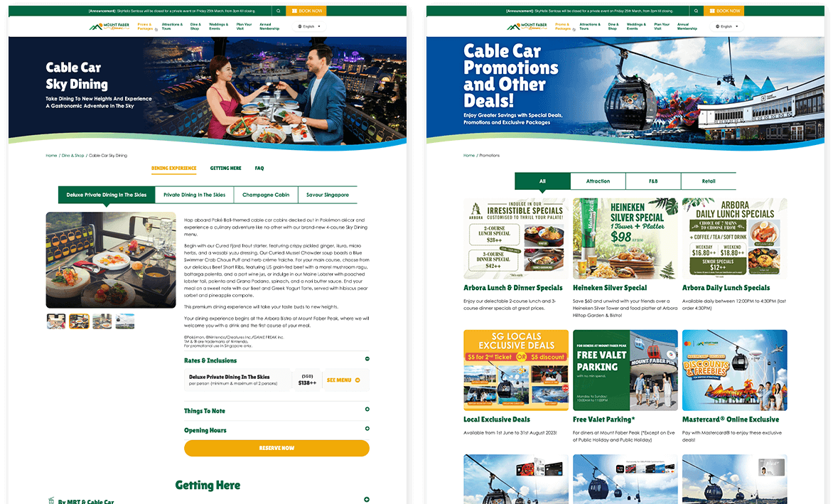Open Heineken Silver Special promo image

[625, 238]
